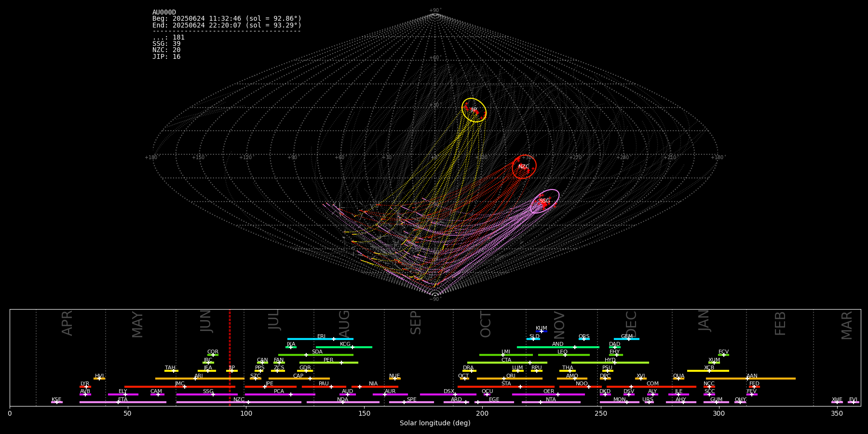Click the −90° label below the sky map

(434, 299)
